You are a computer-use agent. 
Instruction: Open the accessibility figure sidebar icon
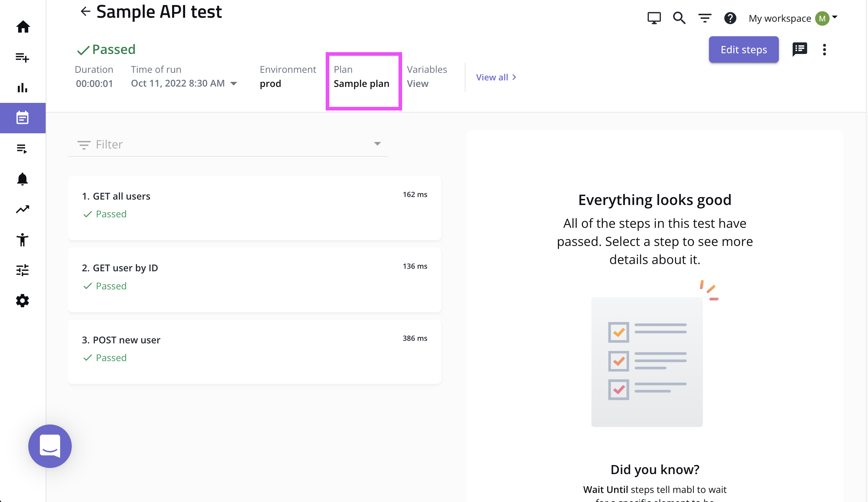pos(22,240)
